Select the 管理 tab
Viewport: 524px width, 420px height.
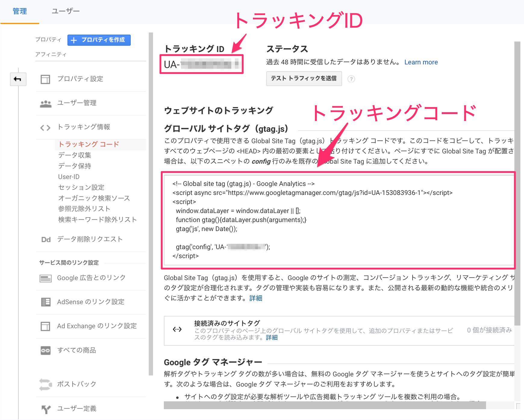[x=20, y=11]
